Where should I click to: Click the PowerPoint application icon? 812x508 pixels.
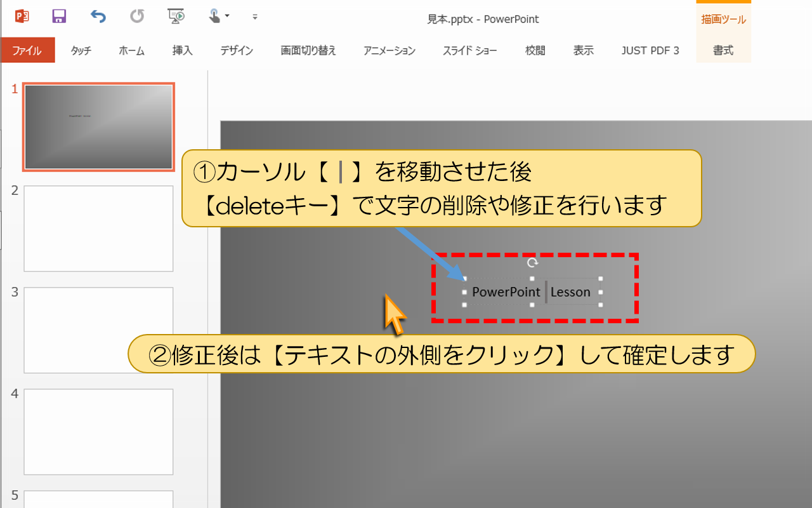click(x=22, y=16)
